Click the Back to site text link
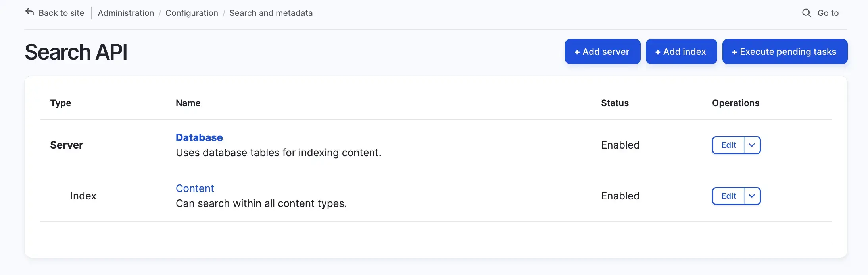Screen dimensions: 868x275 pyautogui.click(x=61, y=13)
